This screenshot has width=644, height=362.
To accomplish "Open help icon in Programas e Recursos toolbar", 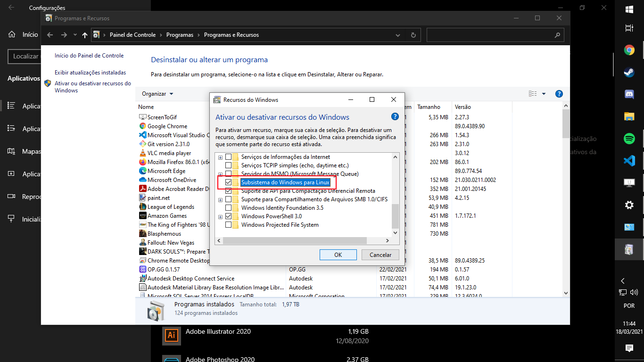I will click(x=559, y=94).
